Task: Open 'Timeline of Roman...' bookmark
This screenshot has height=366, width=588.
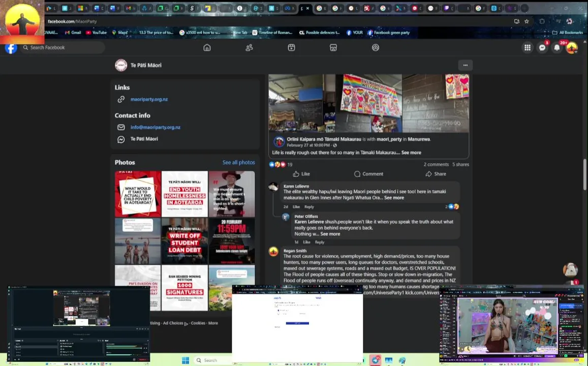Action: 272,33
